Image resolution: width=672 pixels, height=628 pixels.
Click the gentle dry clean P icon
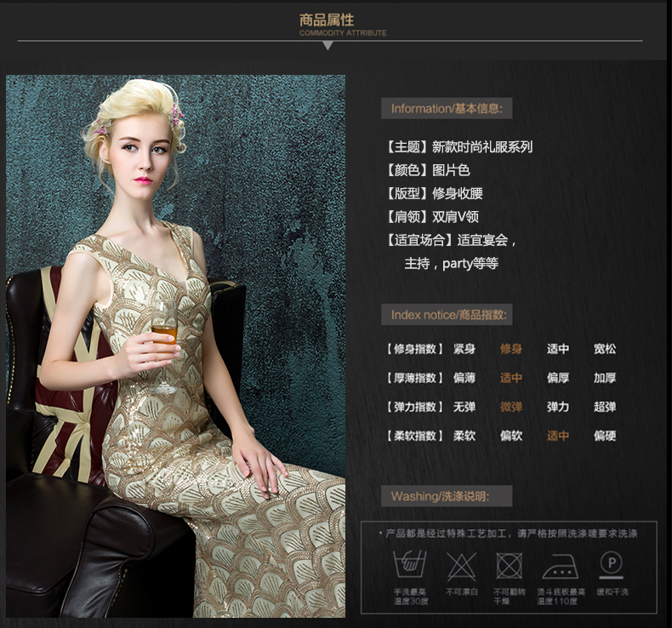click(x=611, y=563)
